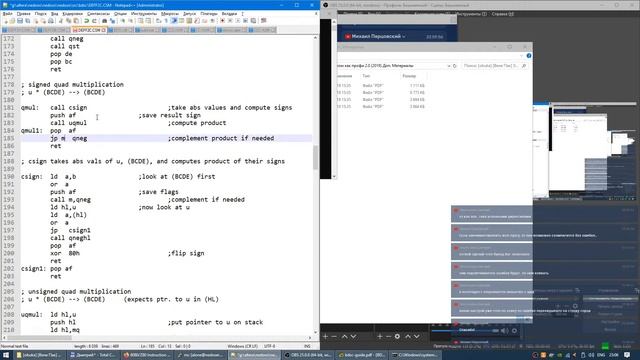Click the Run macro multiple times icon
The height and width of the screenshot is (360, 640).
click(246, 20)
